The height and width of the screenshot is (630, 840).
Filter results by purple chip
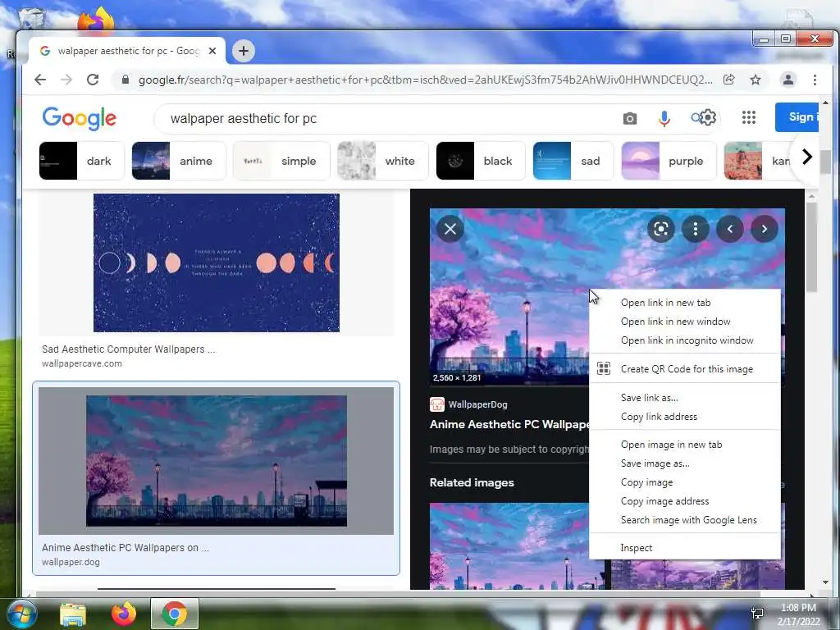coord(668,161)
